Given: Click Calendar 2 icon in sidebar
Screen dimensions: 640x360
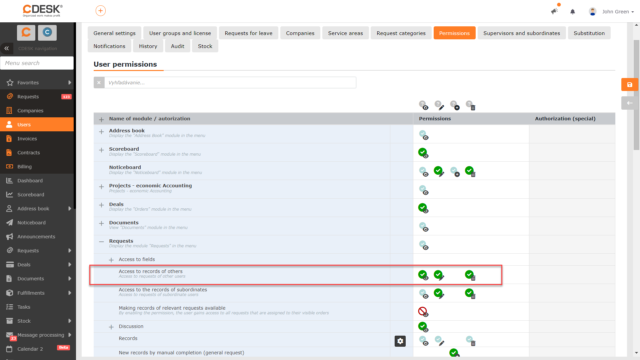Looking at the screenshot, I should click(9, 349).
